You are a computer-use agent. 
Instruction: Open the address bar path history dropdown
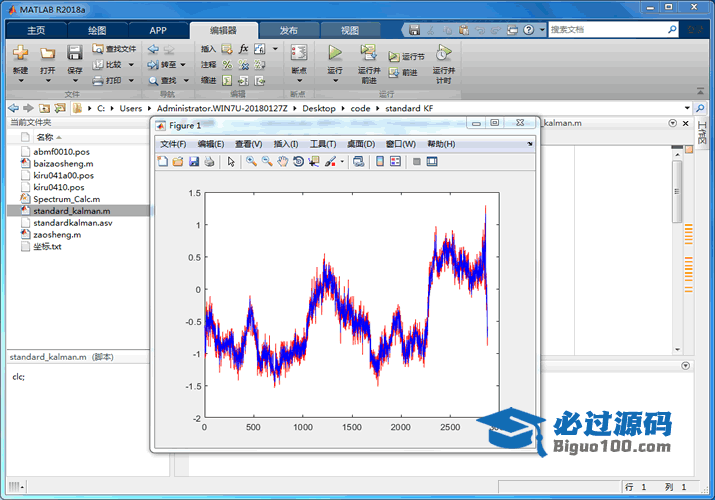click(687, 108)
